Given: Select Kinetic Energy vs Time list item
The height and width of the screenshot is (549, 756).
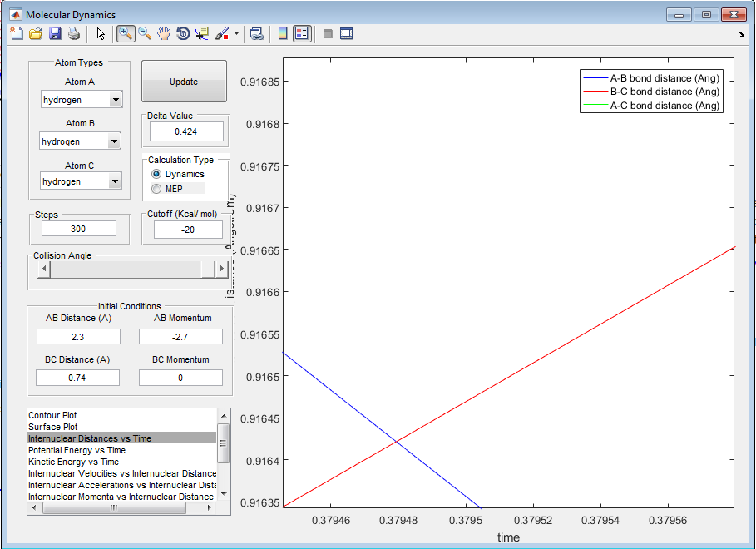Looking at the screenshot, I should pyautogui.click(x=122, y=462).
